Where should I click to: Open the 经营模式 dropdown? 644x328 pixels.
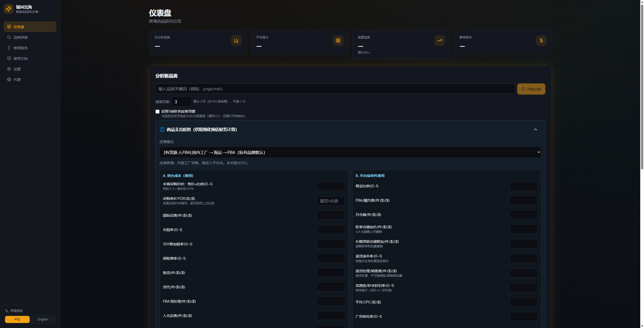point(350,152)
